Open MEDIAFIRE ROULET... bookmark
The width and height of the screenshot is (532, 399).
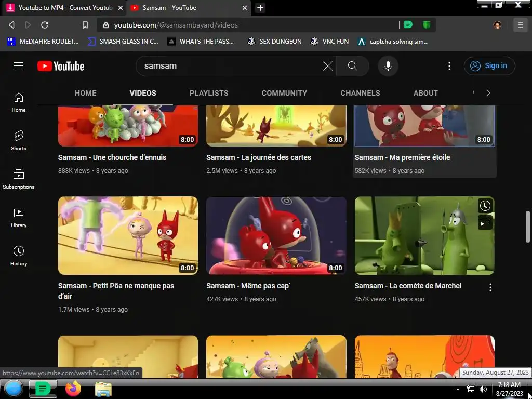(43, 42)
